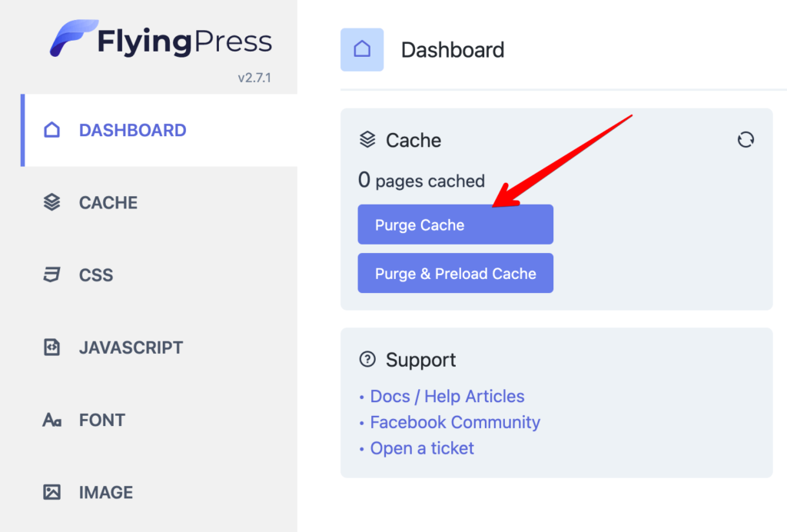
Task: Click the refresh icon on the Cache card
Action: [745, 140]
